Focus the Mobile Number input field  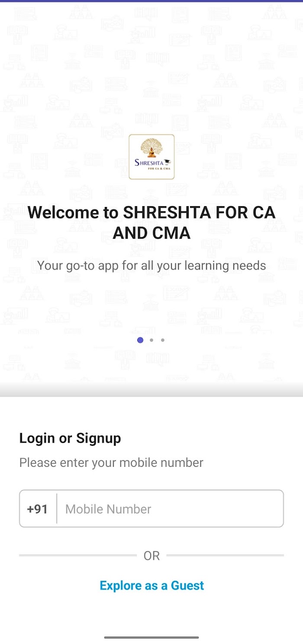[170, 509]
